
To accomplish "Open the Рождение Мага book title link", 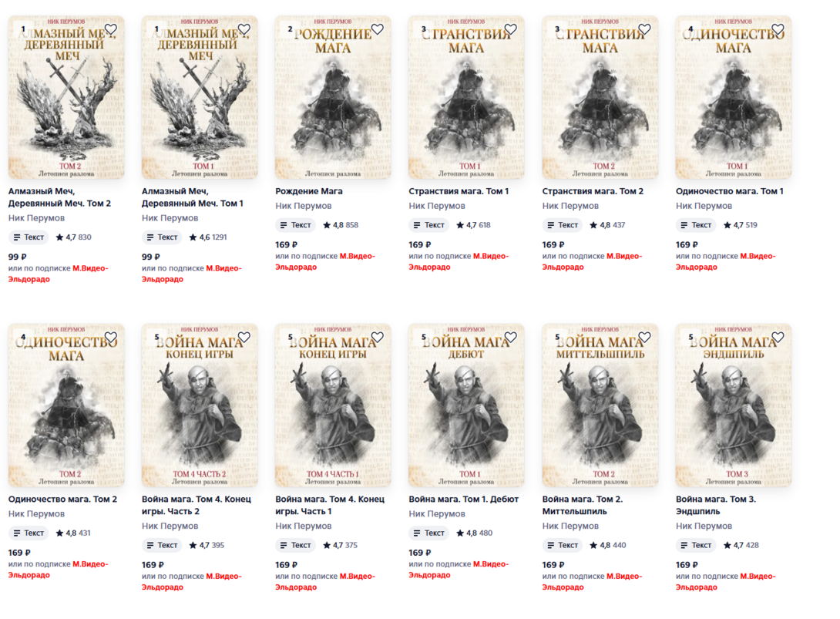I will tap(308, 191).
